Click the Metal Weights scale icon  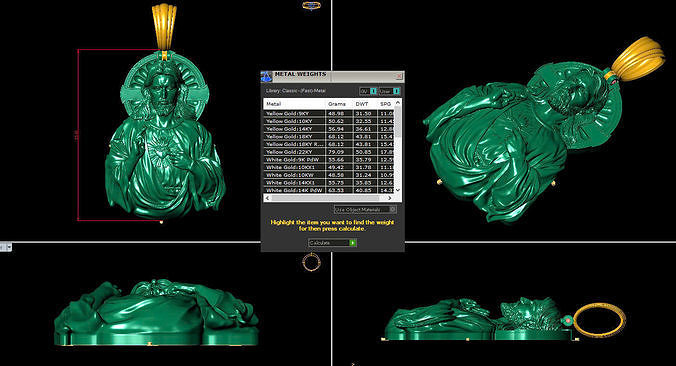(x=266, y=77)
